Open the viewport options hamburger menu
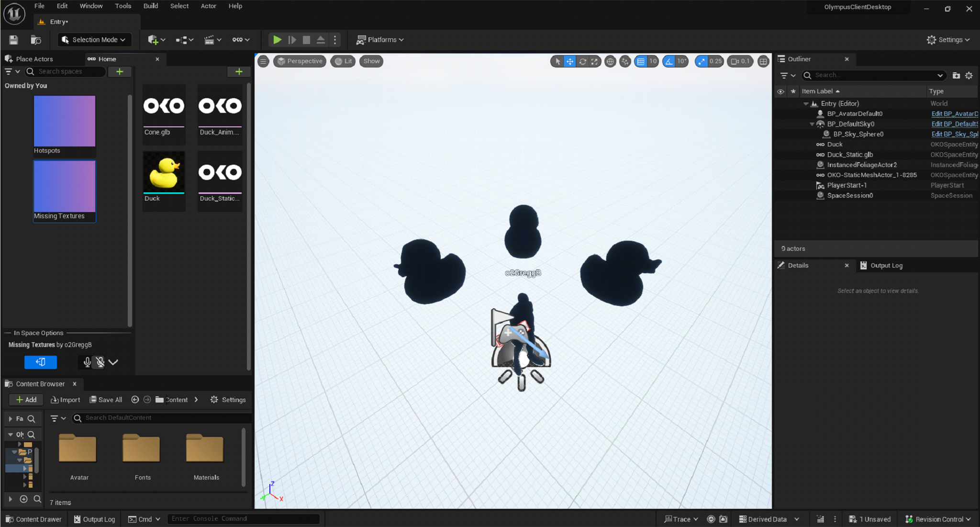The width and height of the screenshot is (980, 527). point(263,61)
